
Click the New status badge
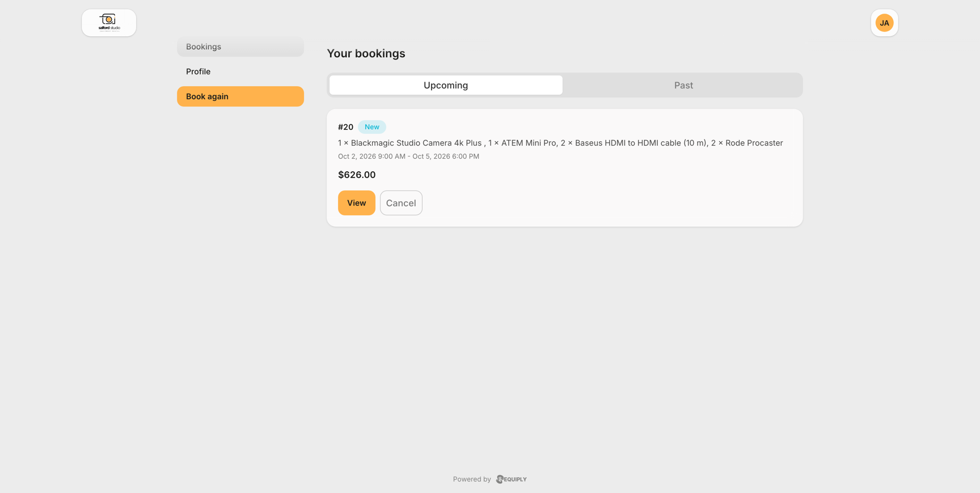pos(372,127)
